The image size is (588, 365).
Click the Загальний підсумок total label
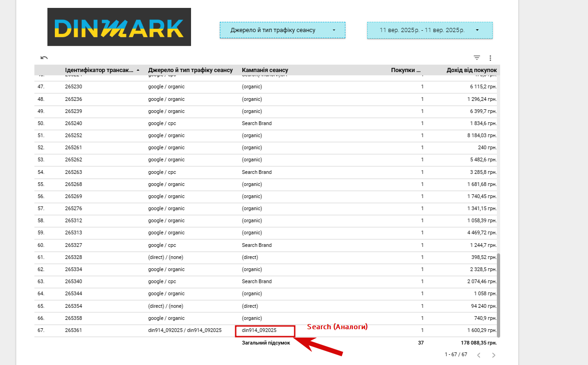[x=266, y=343]
